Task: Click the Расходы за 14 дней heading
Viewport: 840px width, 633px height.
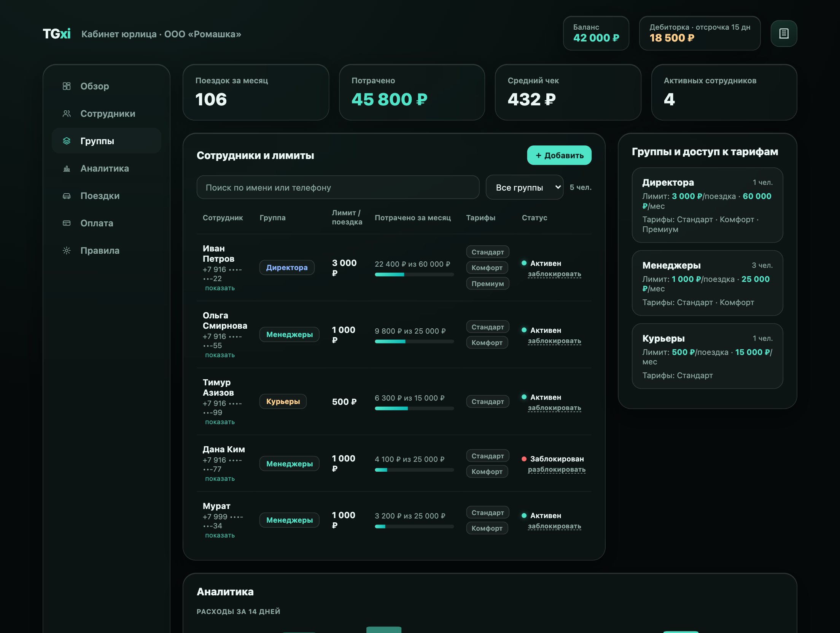Action: pyautogui.click(x=239, y=611)
